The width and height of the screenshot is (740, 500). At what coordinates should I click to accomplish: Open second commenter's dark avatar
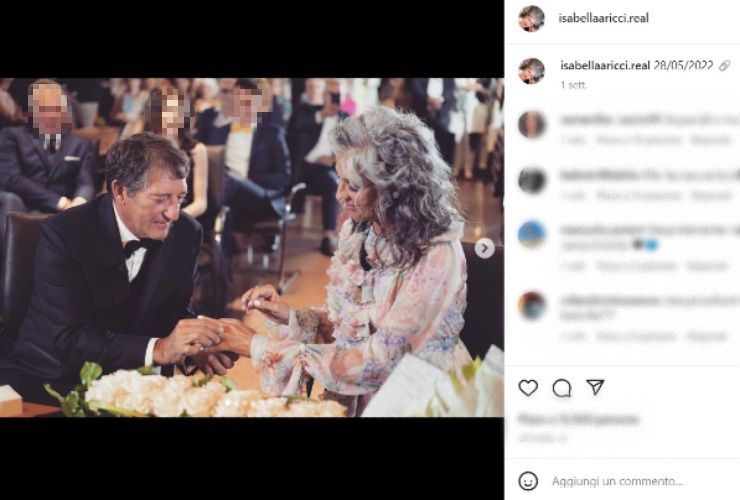532,180
